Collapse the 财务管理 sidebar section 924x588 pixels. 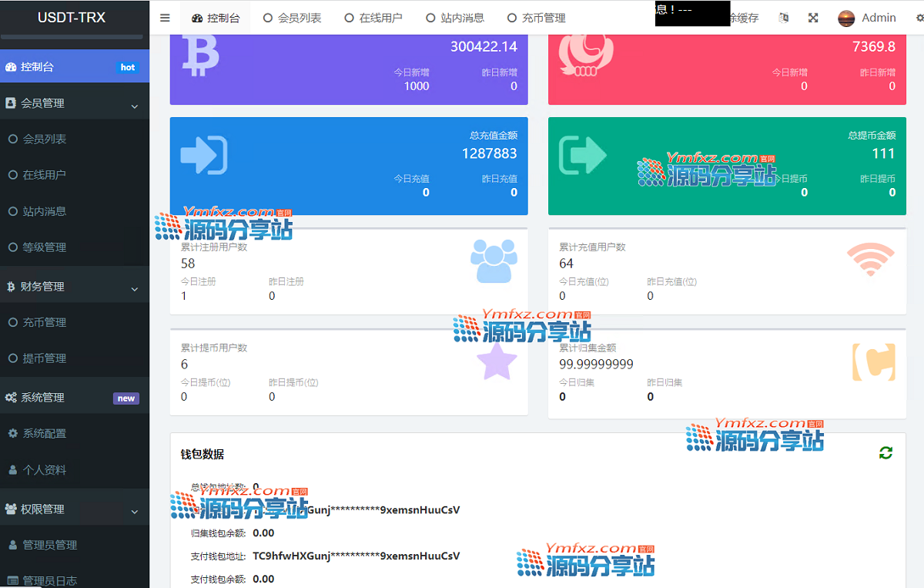pyautogui.click(x=134, y=288)
